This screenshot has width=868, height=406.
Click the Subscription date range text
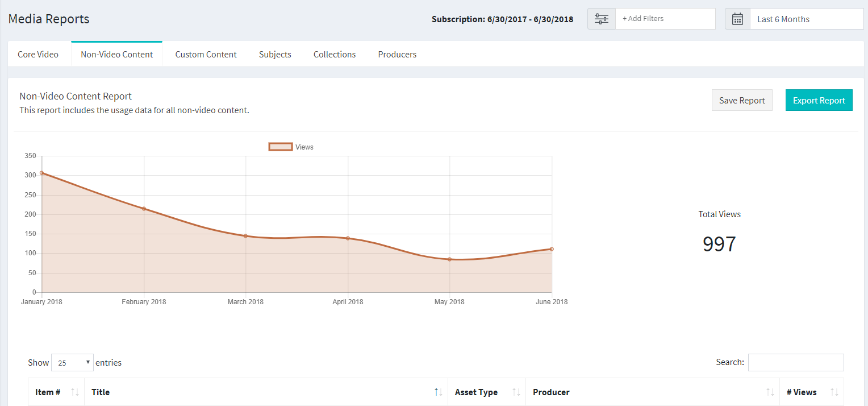tap(502, 19)
